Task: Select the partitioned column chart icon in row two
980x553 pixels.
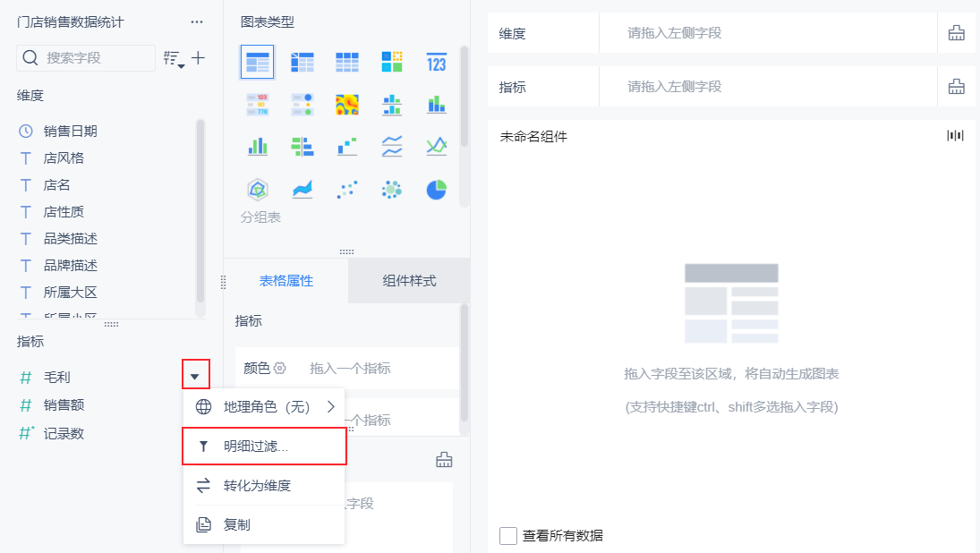Action: click(392, 105)
